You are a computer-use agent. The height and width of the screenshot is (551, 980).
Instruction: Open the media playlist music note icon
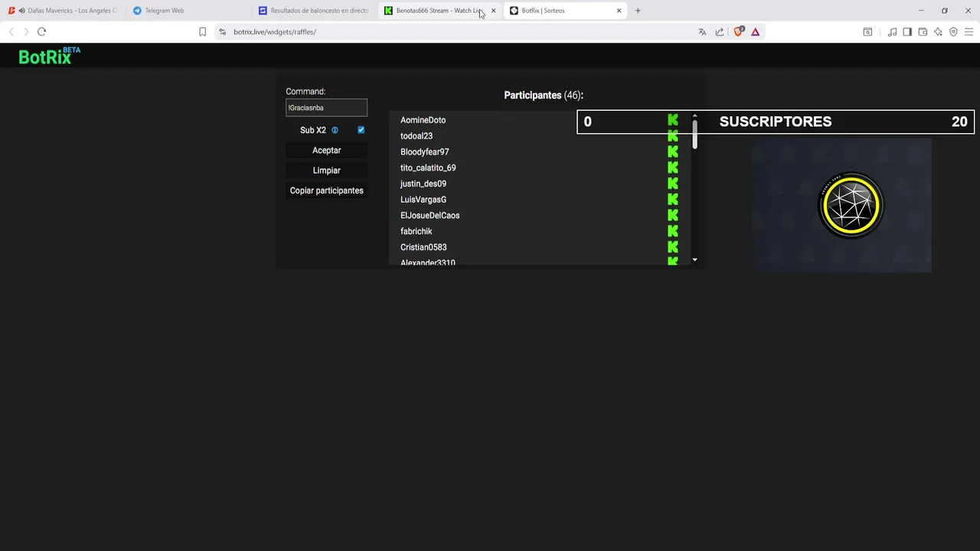tap(892, 32)
